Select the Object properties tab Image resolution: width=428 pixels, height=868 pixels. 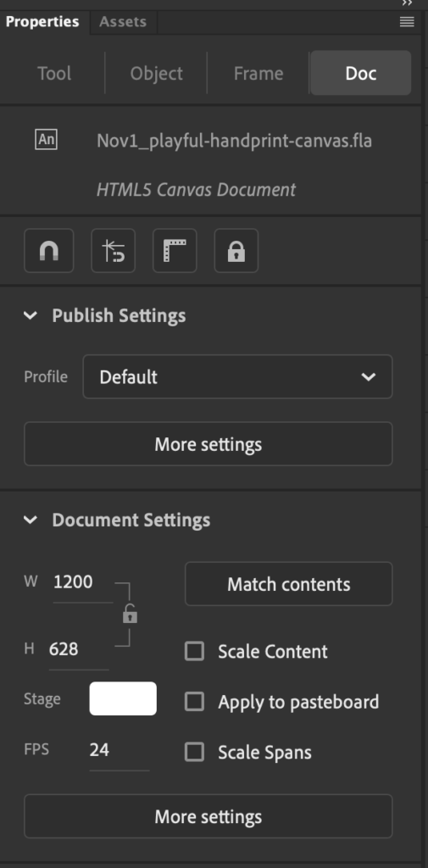pos(156,73)
